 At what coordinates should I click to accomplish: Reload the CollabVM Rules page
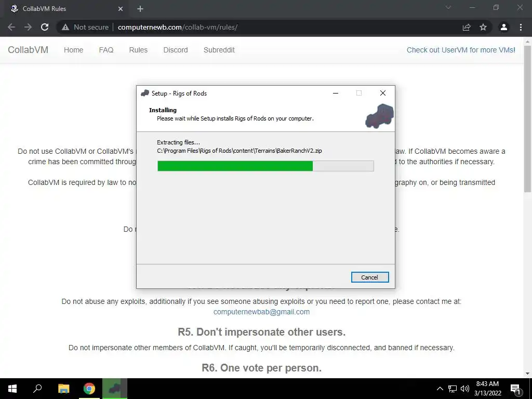[45, 27]
